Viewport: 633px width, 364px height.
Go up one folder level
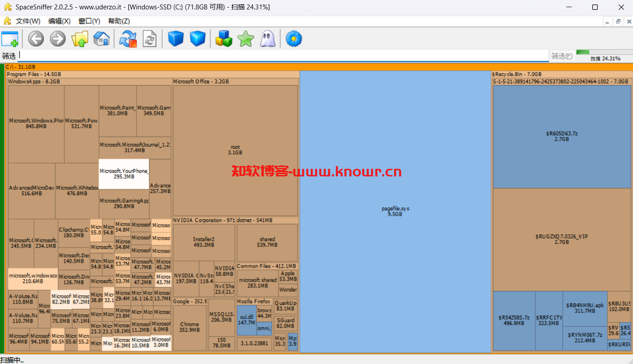click(80, 39)
